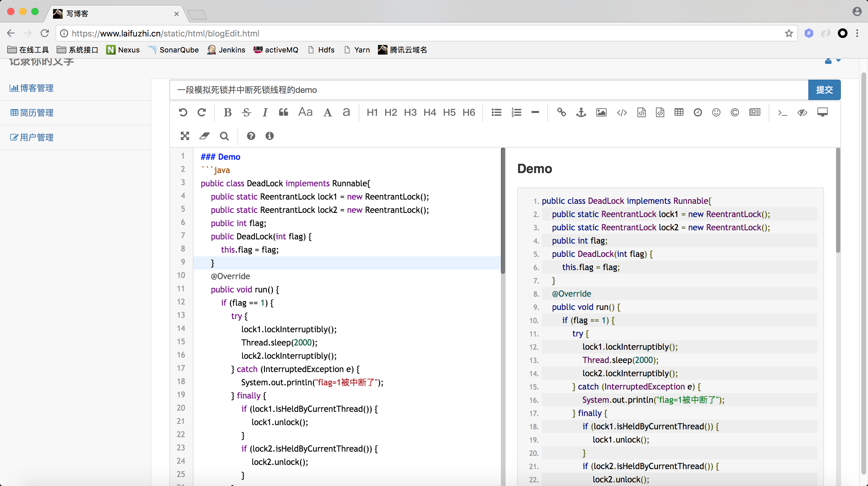Apply strikethrough with the S icon

tap(246, 112)
